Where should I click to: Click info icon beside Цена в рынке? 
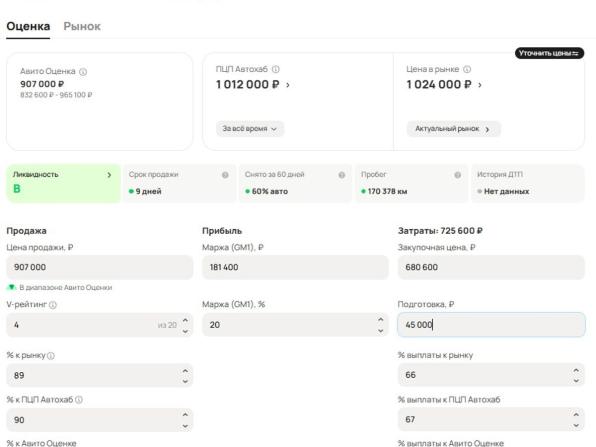tap(467, 69)
